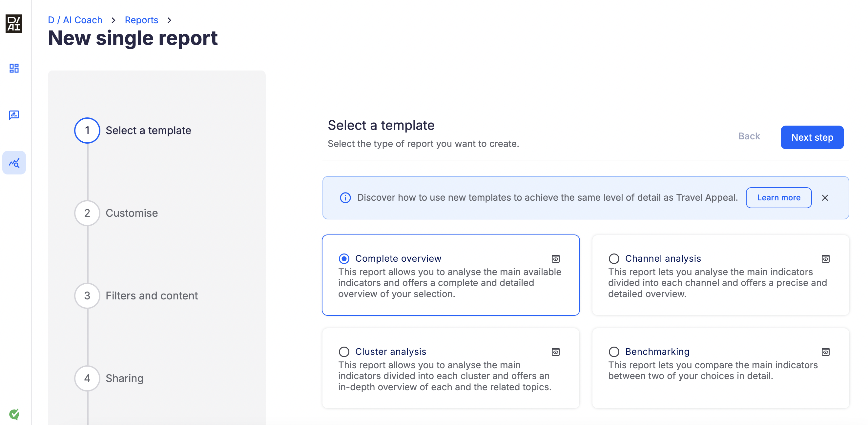Preview the Channel analysis template
The height and width of the screenshot is (425, 868).
826,259
